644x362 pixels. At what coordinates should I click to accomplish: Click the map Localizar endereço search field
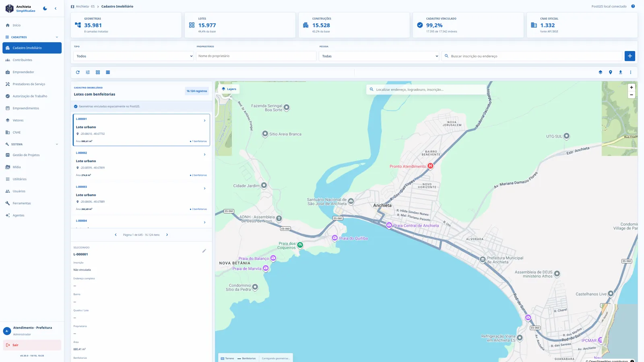[426, 89]
